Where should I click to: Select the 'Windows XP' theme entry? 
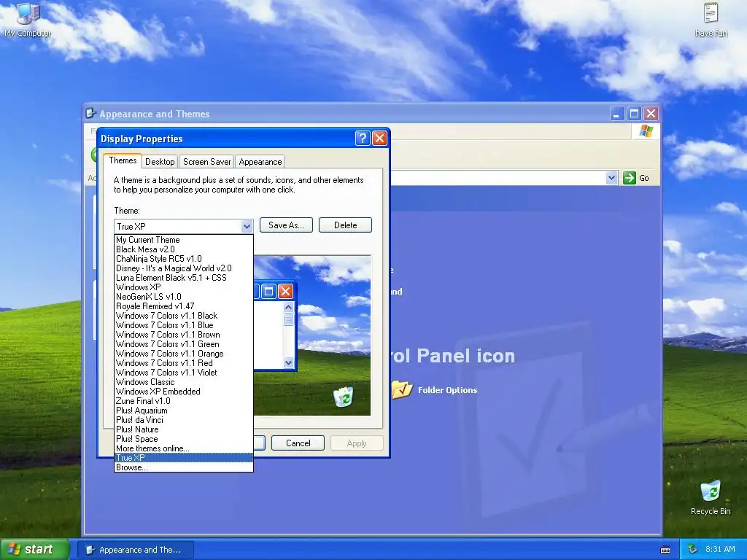pos(183,287)
